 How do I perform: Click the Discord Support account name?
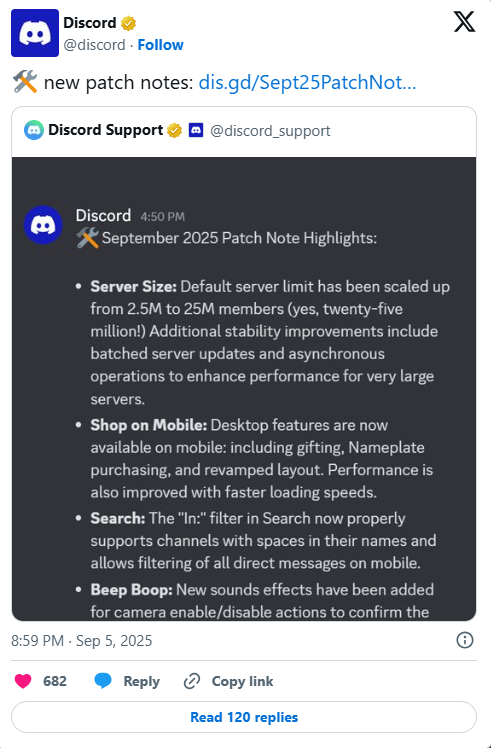105,130
